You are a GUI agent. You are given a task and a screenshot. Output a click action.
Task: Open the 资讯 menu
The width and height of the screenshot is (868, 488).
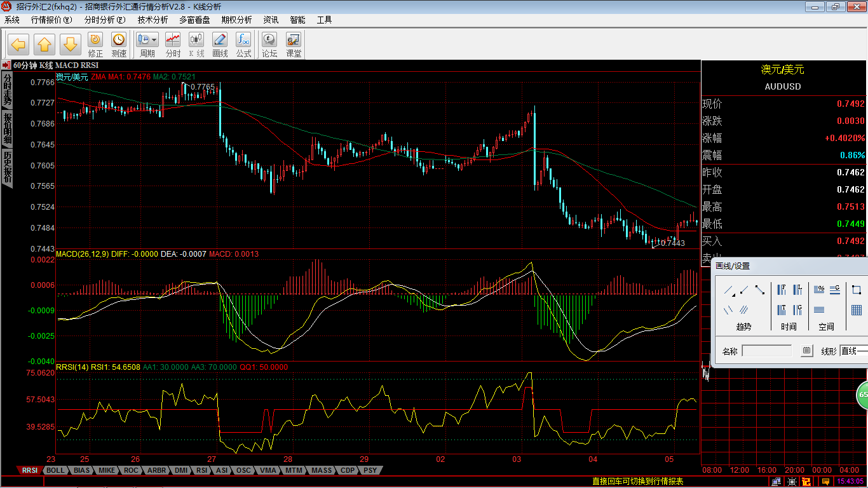[x=271, y=20]
